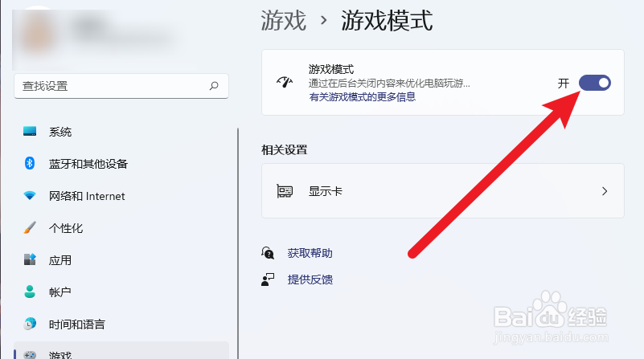Select 个性化 in the sidebar
This screenshot has height=359, width=644.
(121, 228)
